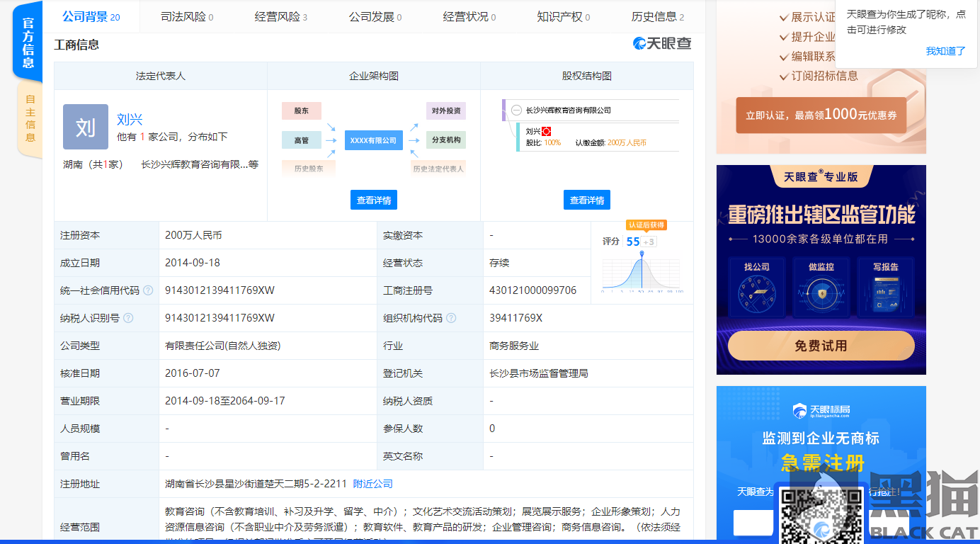Go to the 经营状况 tab

tap(469, 16)
